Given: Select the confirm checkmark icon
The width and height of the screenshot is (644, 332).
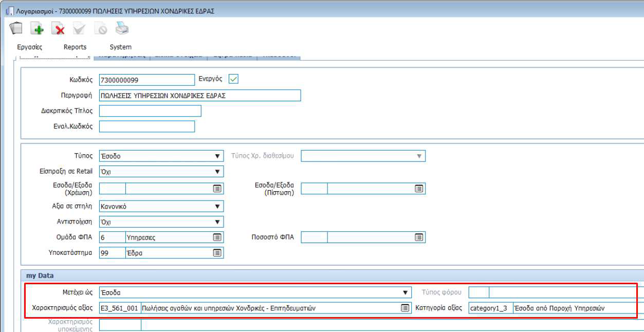Looking at the screenshot, I should 79,29.
